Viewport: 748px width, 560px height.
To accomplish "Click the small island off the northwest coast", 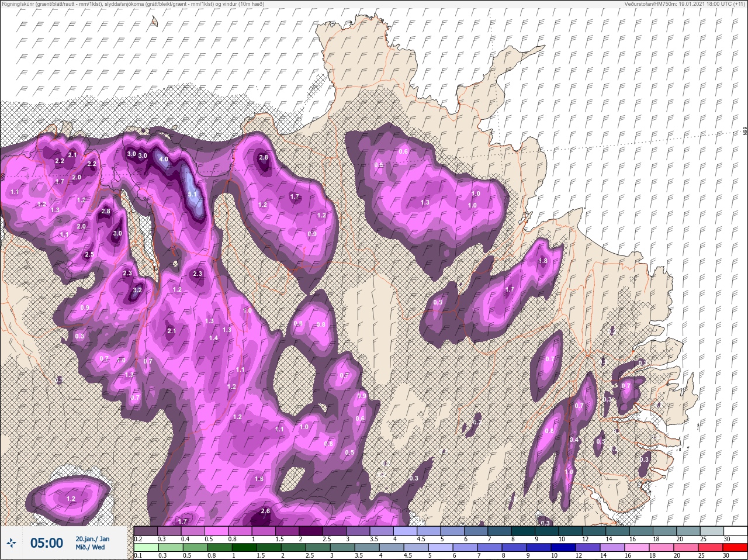I will coord(154,21).
